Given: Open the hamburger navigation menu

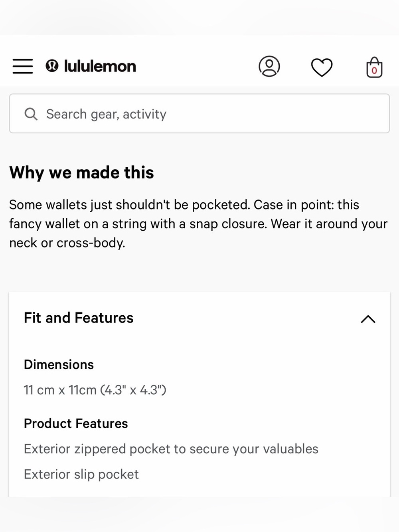Looking at the screenshot, I should [x=23, y=66].
